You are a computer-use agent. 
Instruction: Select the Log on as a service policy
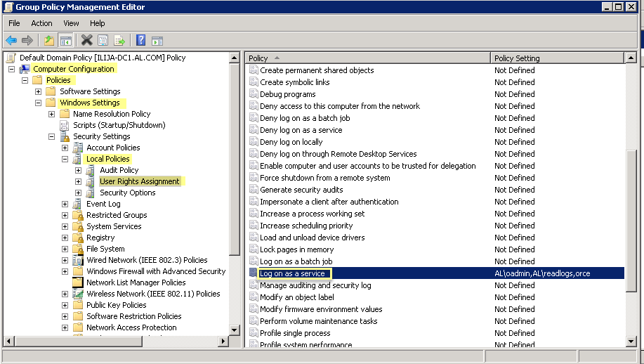pos(292,273)
